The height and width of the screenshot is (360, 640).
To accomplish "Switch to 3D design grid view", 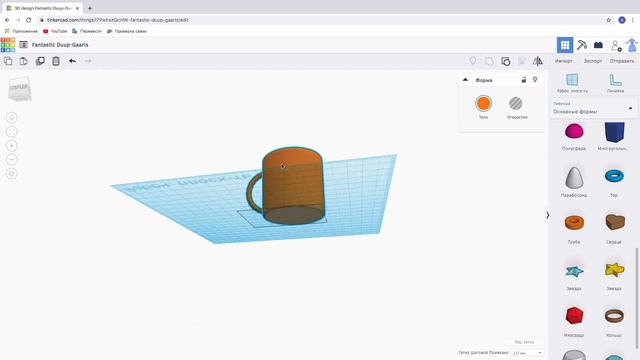I will click(x=565, y=45).
